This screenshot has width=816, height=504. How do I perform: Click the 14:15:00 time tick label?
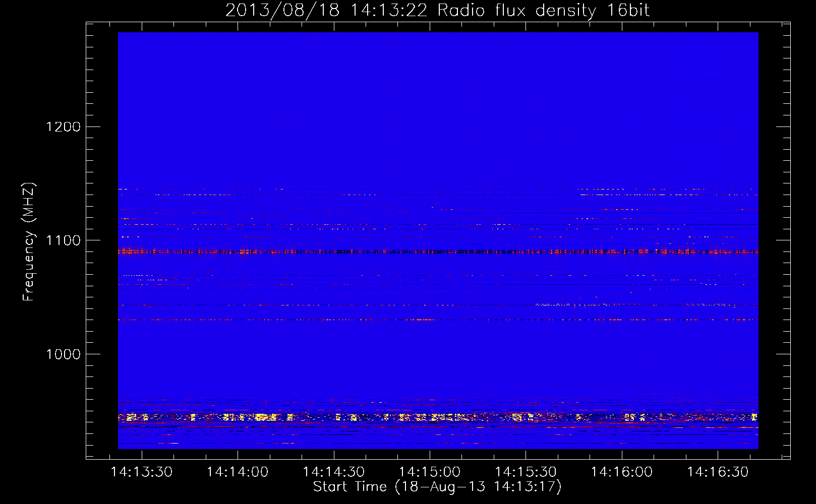(430, 472)
